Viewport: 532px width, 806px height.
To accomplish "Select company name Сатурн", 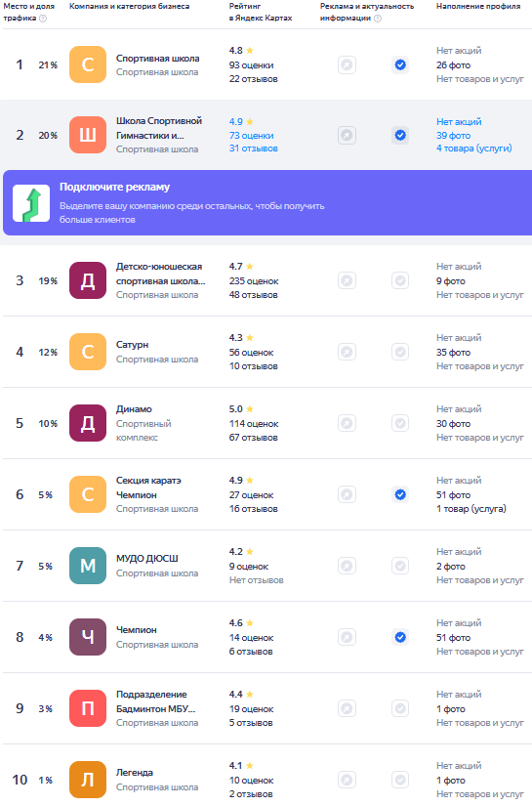I will click(x=132, y=345).
